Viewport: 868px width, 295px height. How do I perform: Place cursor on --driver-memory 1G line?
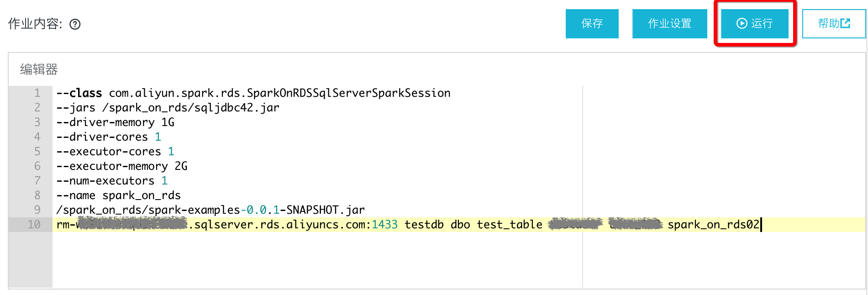click(x=116, y=122)
